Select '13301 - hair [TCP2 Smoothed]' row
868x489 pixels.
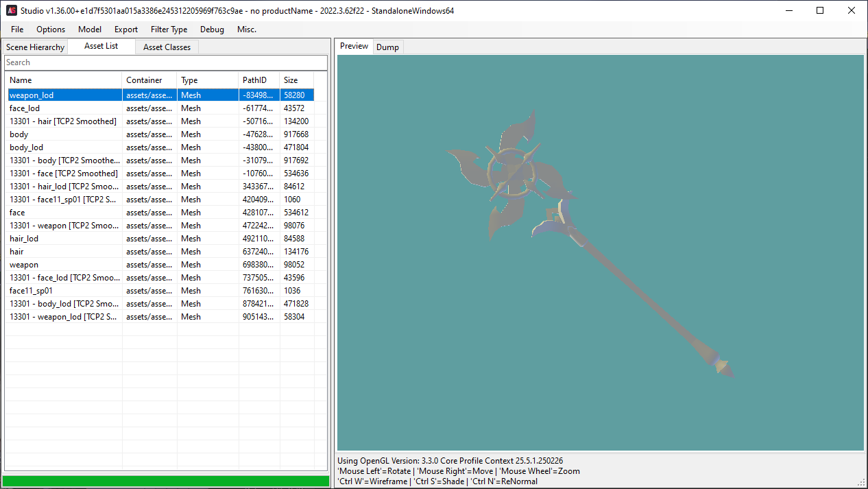160,121
